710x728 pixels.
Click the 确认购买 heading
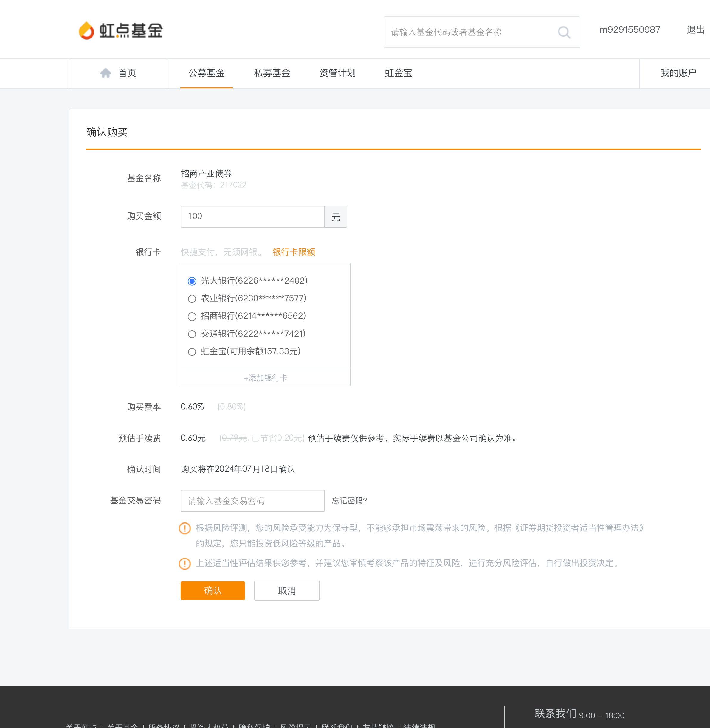pyautogui.click(x=107, y=132)
